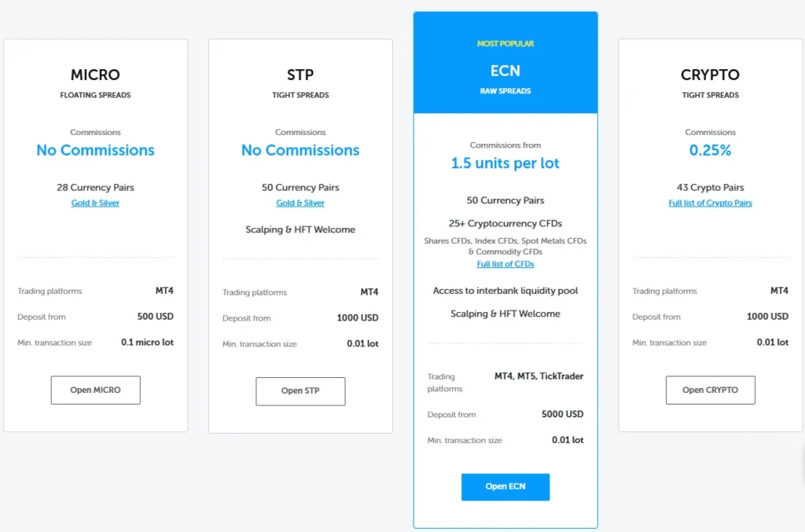
Task: Select the MICRO plan heading
Action: [95, 75]
